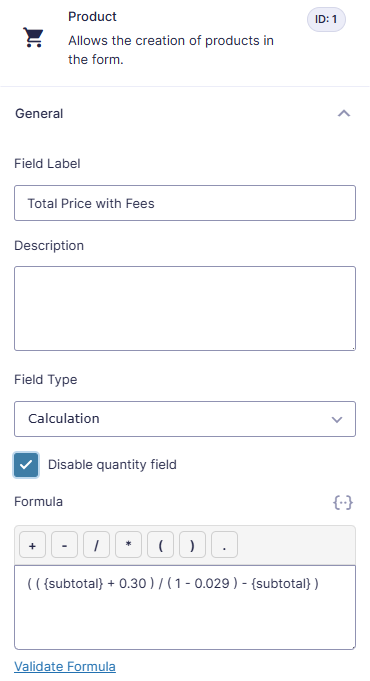This screenshot has width=370, height=681.
Task: Click the Disable quantity field label
Action: pos(112,465)
